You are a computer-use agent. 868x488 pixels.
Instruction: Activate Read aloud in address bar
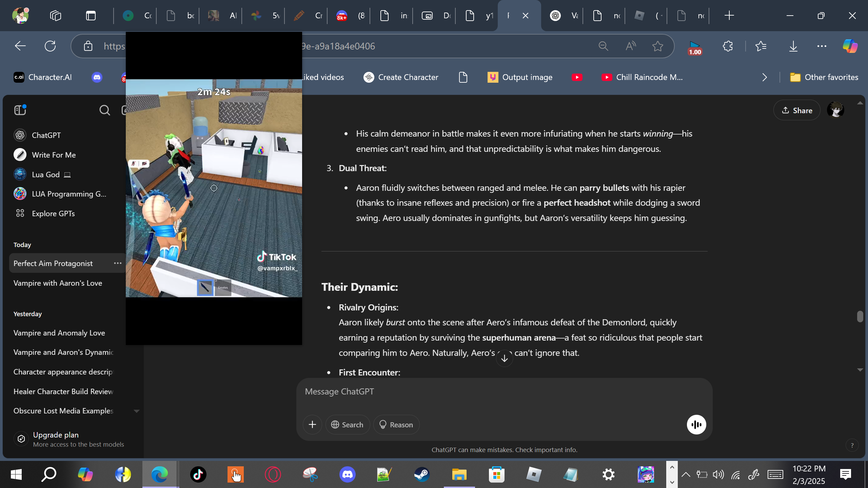pos(631,46)
